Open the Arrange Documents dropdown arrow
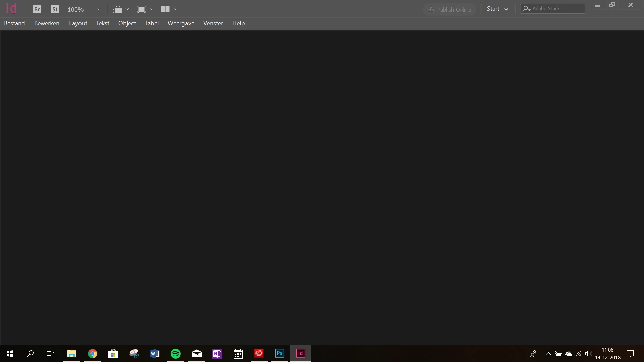This screenshot has height=362, width=644. [x=176, y=9]
